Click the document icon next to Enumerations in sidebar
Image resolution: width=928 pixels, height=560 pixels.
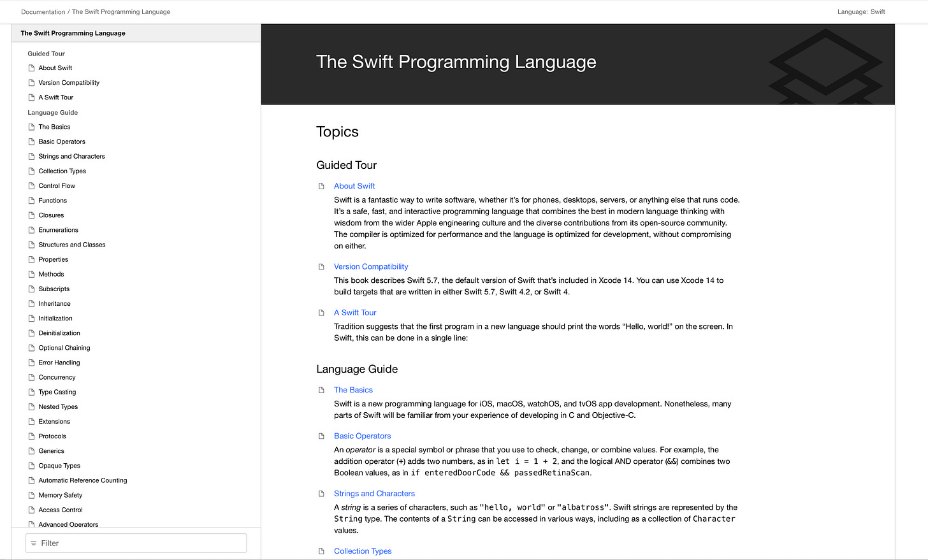click(31, 230)
